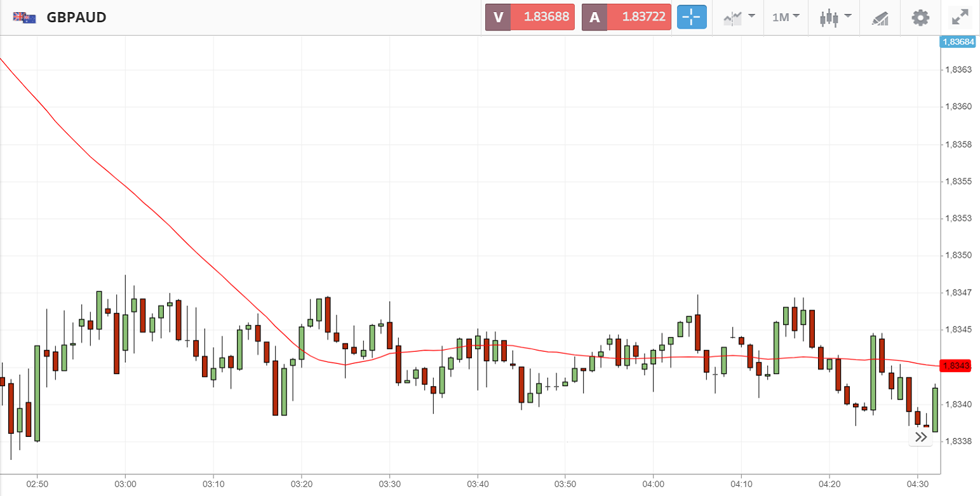The image size is (980, 496).
Task: Click the blue 1.83684 current price label
Action: [x=958, y=42]
